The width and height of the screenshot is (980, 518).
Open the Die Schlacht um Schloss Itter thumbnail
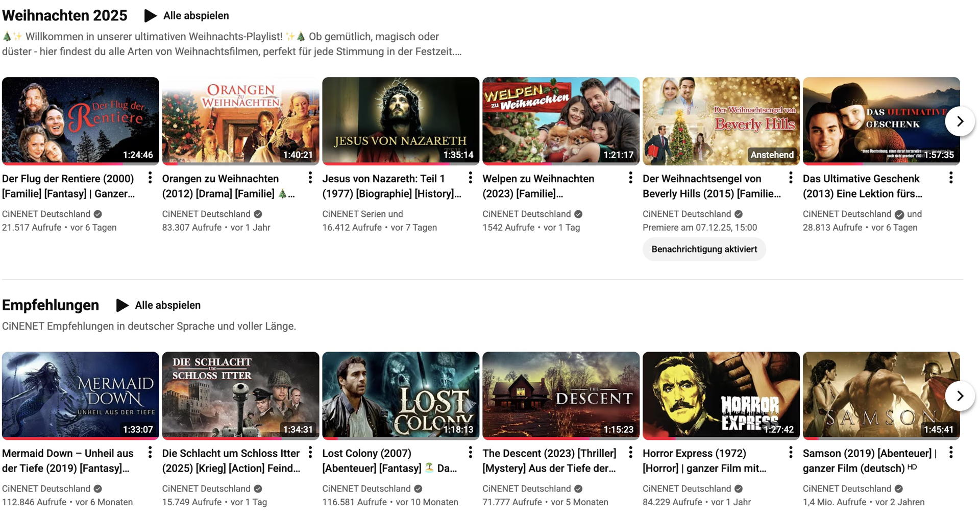click(x=240, y=396)
